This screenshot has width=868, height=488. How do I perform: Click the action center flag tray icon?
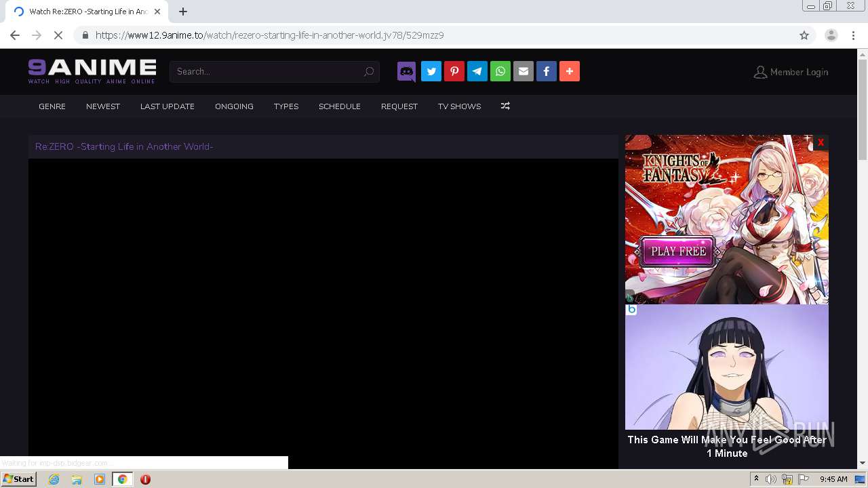pyautogui.click(x=802, y=479)
